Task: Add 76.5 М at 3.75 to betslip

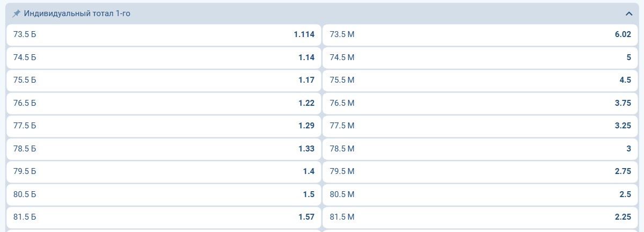Action: (480, 103)
